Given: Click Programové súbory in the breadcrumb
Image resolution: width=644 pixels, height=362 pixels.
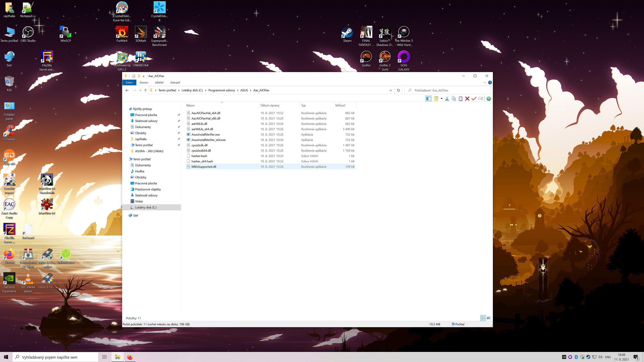Looking at the screenshot, I should click(222, 90).
